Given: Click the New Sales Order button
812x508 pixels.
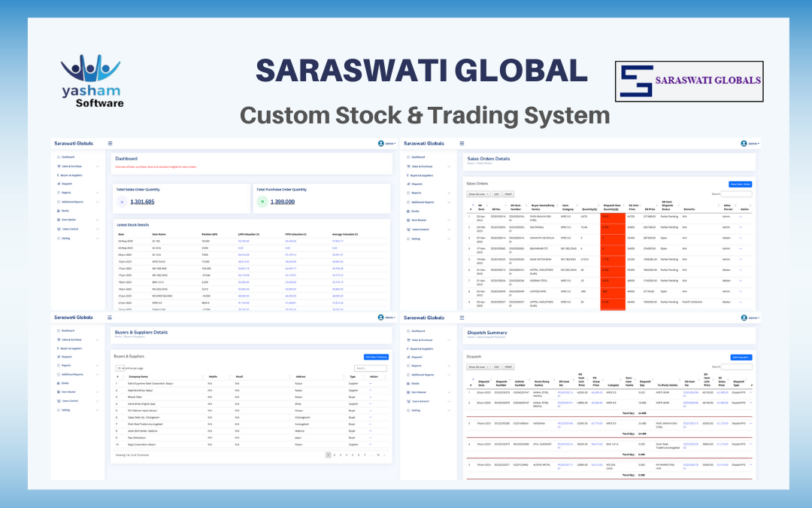Looking at the screenshot, I should pos(741,184).
